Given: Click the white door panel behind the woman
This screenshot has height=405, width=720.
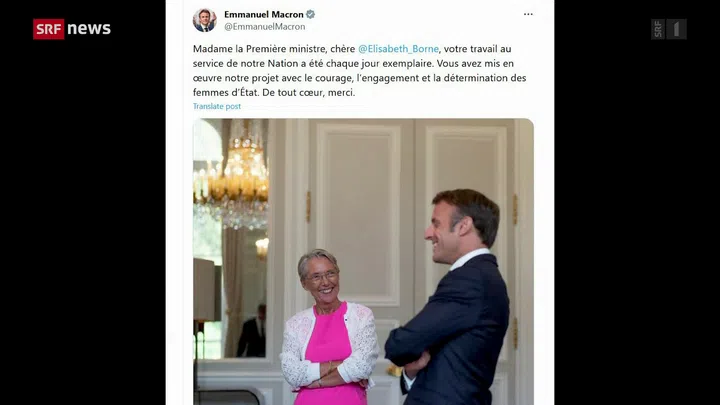Looking at the screenshot, I should [359, 214].
